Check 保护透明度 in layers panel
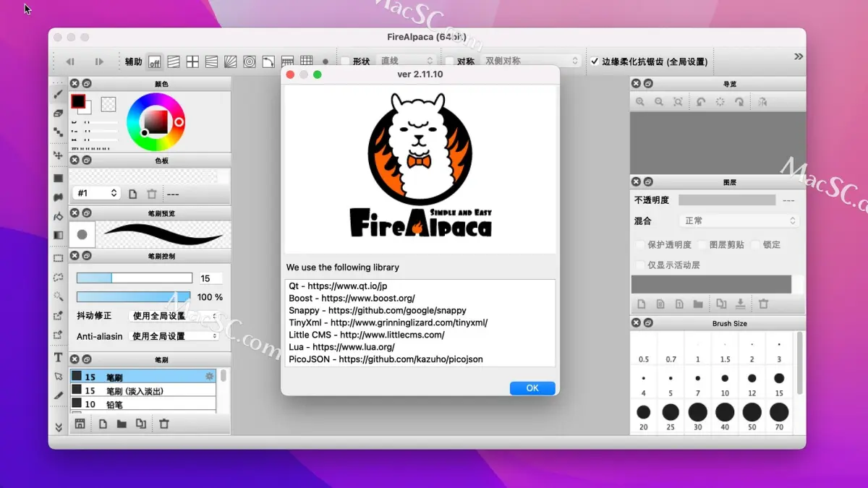 tap(640, 244)
